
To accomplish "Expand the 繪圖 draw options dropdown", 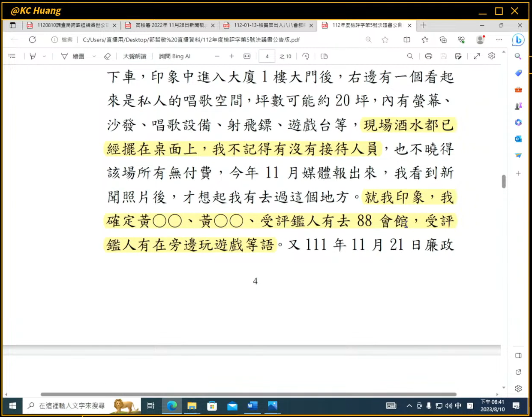I will click(x=94, y=56).
